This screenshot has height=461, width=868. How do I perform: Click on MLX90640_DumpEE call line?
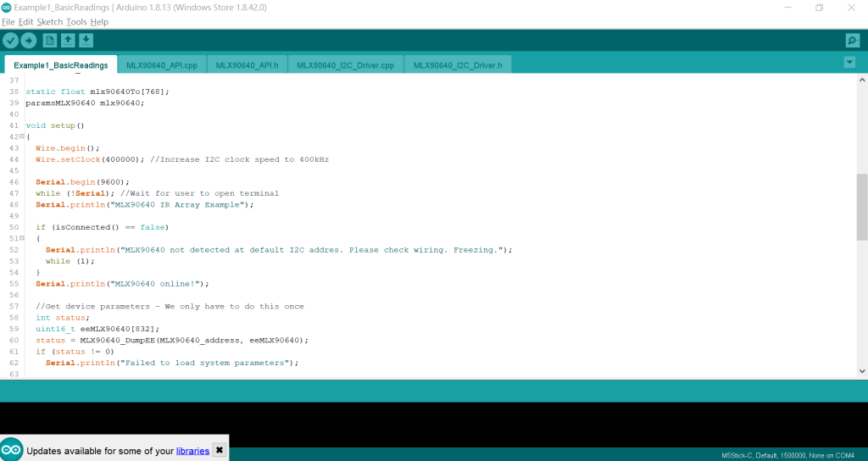click(x=172, y=341)
